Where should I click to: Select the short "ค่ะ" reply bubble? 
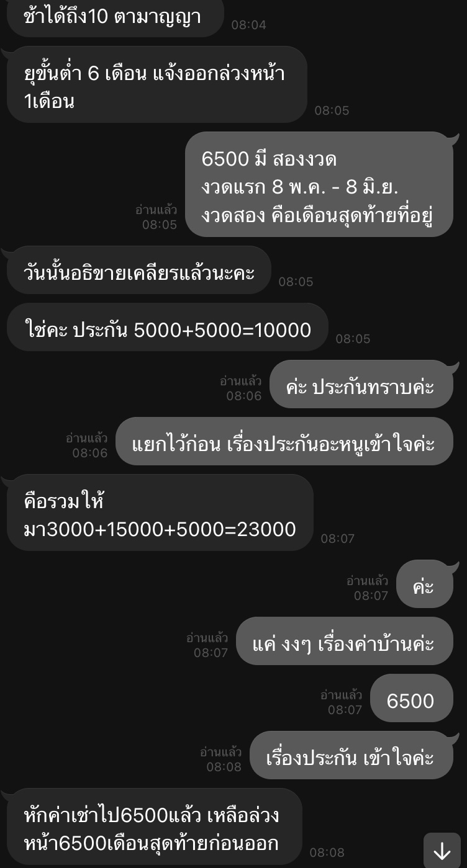click(424, 584)
